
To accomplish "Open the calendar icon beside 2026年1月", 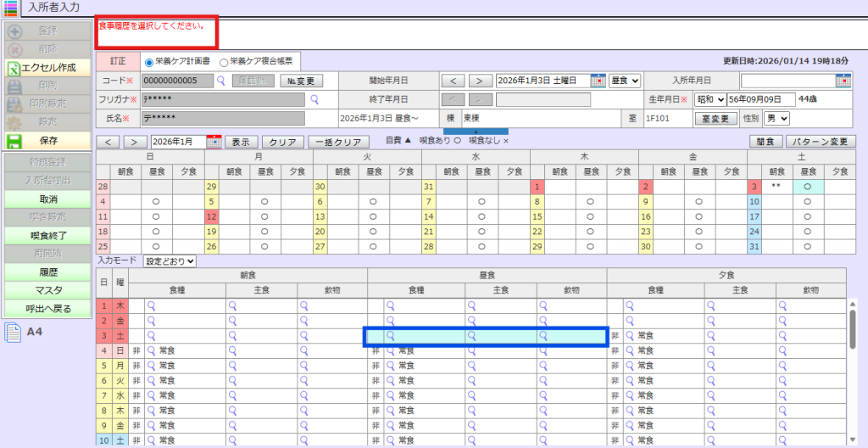I will click(x=214, y=142).
